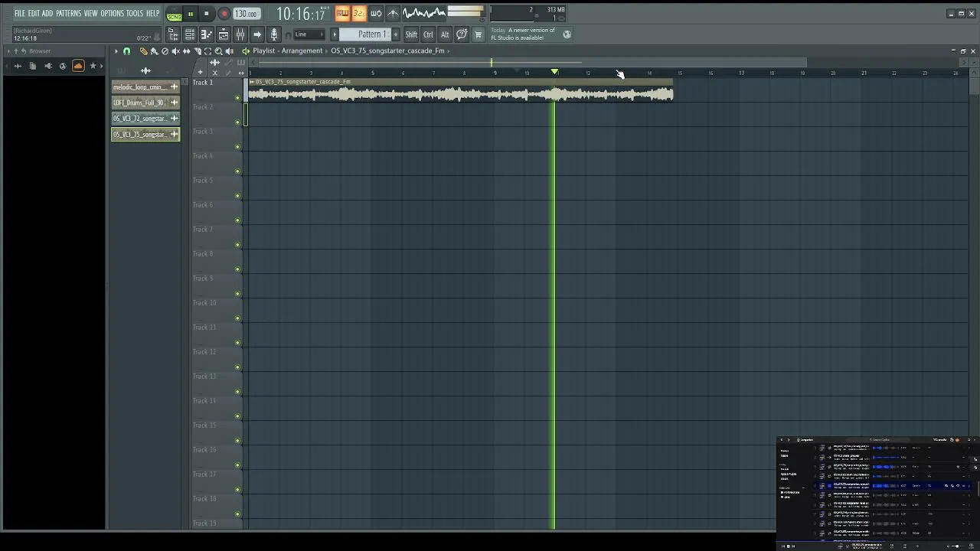Image resolution: width=980 pixels, height=551 pixels.
Task: Click the speaker icon in browser toolbar
Action: coord(47,66)
